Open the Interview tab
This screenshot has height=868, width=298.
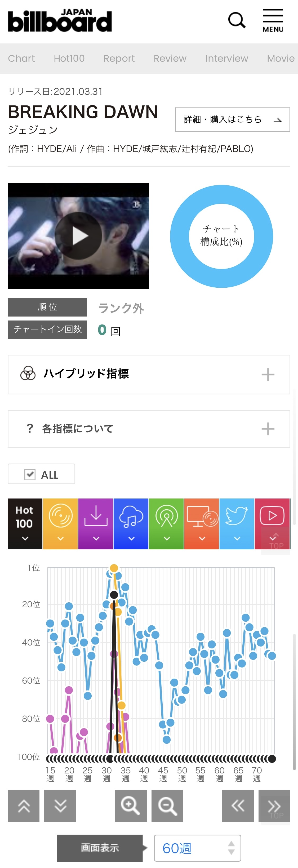(227, 58)
